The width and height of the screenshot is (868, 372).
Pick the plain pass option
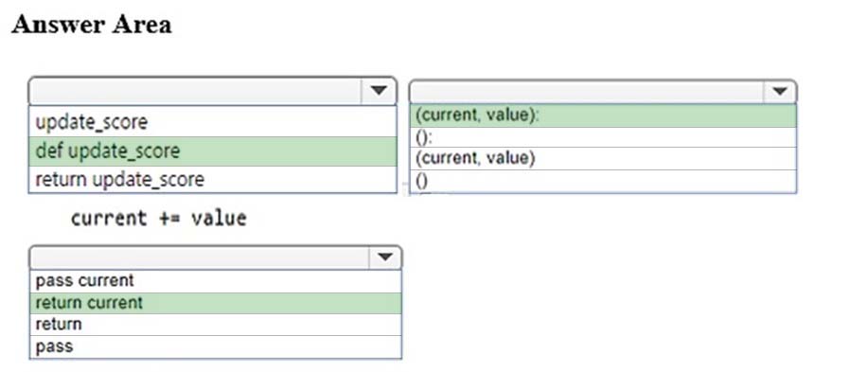coord(215,347)
